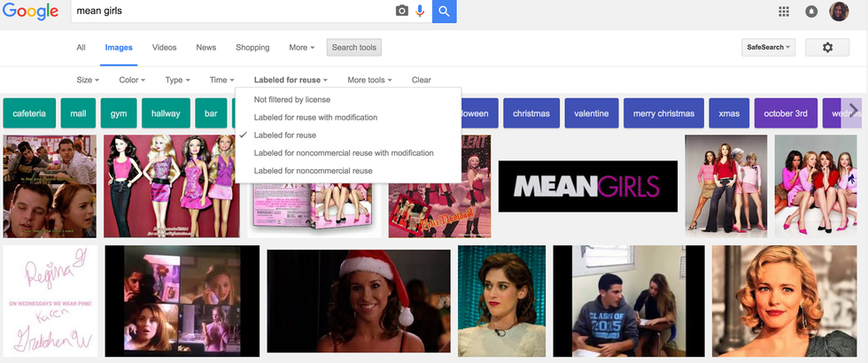Expand the Size filter dropdown

pyautogui.click(x=86, y=80)
